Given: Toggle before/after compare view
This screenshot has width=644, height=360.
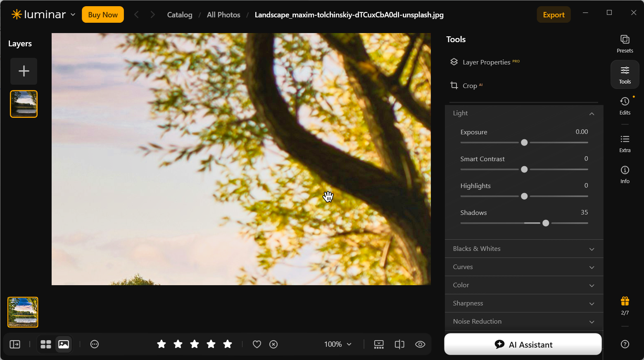Looking at the screenshot, I should coord(399,344).
